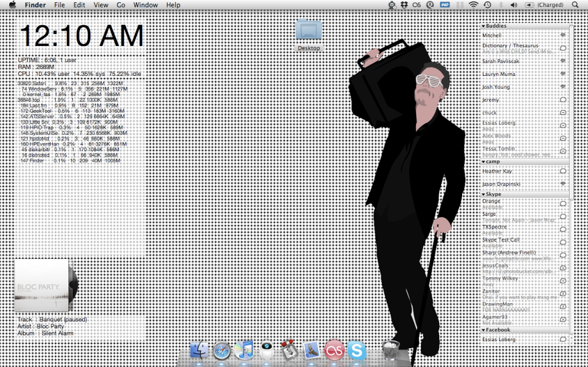
Task: Open the Edit menu
Action: click(x=79, y=5)
